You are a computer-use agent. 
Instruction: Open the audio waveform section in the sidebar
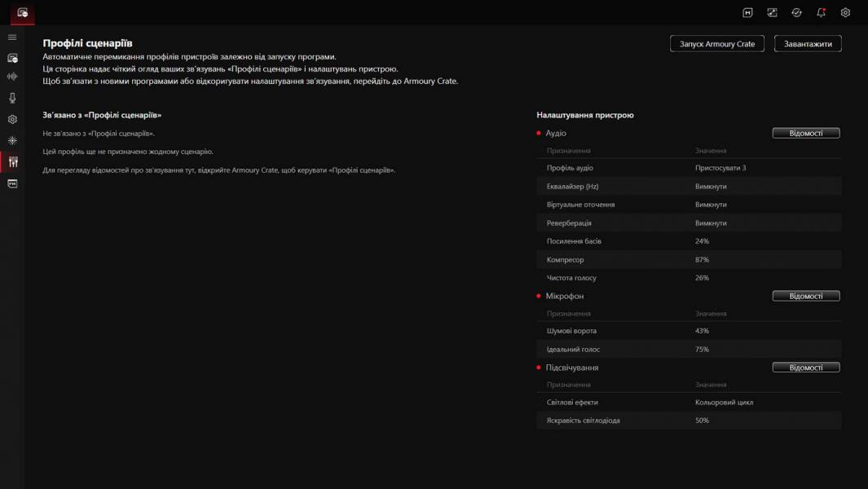click(12, 77)
